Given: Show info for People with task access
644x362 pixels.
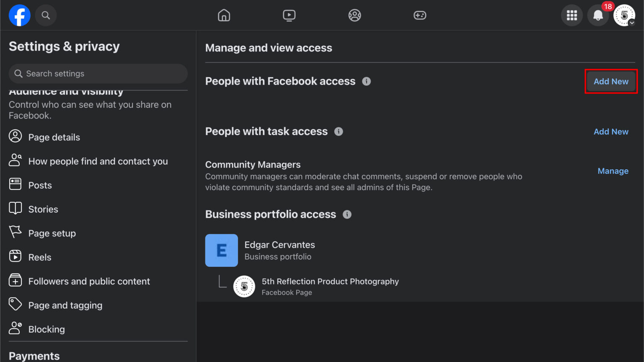Looking at the screenshot, I should [x=339, y=131].
